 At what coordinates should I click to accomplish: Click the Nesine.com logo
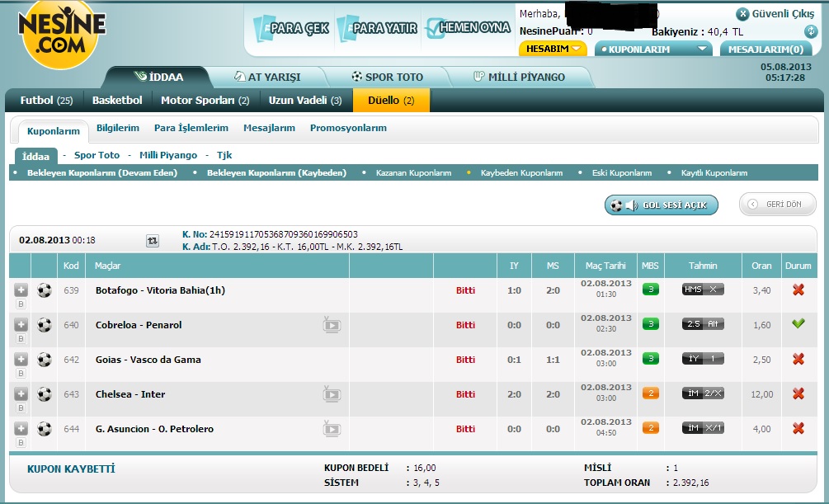click(x=61, y=35)
